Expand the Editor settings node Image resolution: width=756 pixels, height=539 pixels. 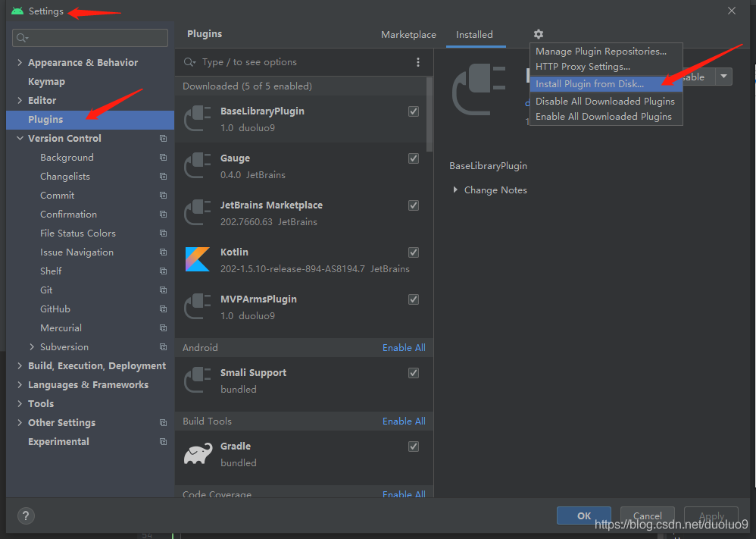point(20,100)
